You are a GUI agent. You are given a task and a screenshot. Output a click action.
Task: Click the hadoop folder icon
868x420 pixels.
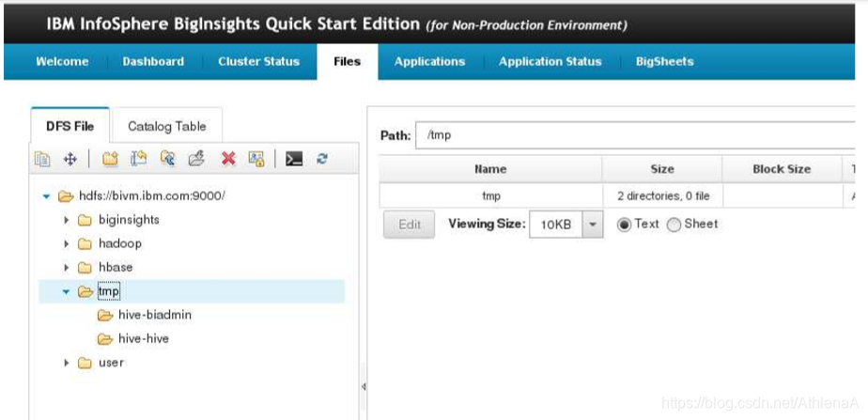coord(85,244)
